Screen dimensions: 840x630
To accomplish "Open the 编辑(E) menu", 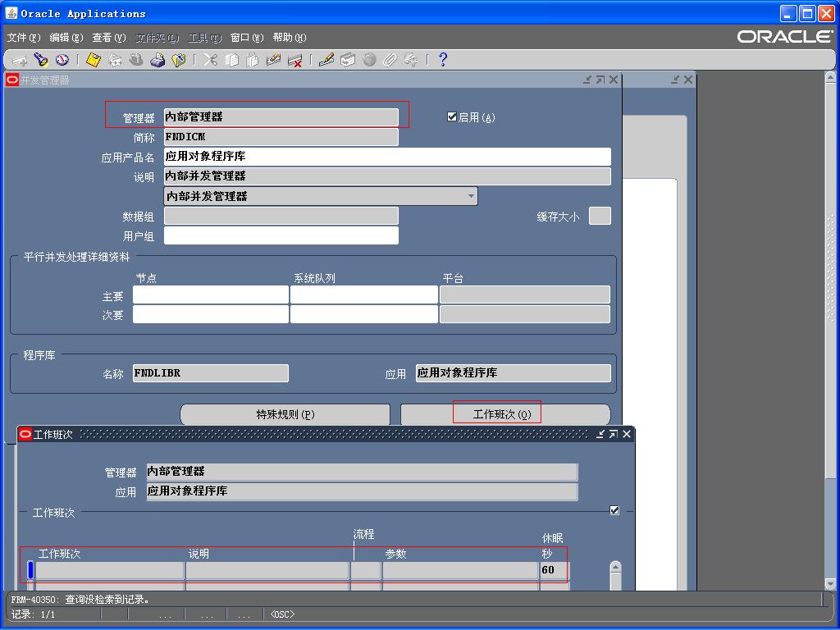I will pyautogui.click(x=66, y=38).
